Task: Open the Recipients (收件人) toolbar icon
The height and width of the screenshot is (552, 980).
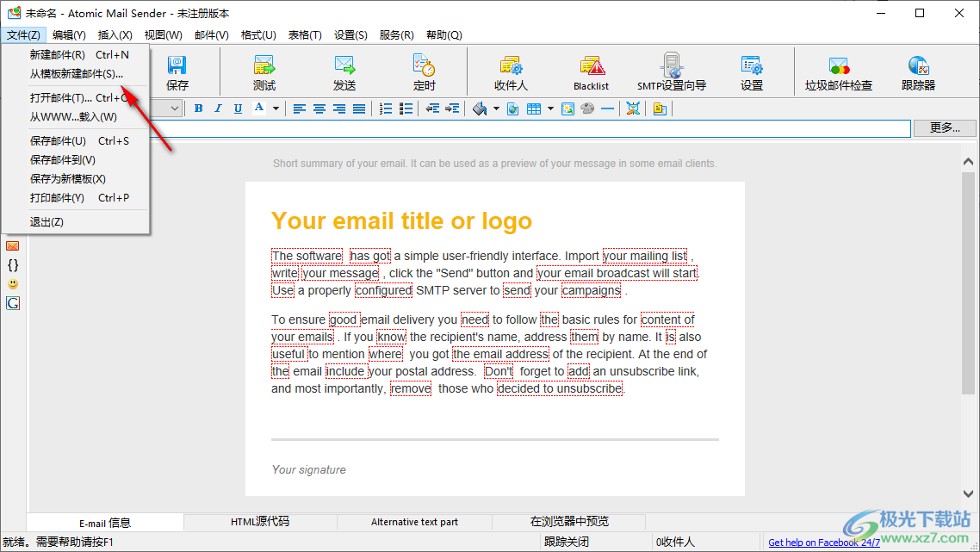Action: click(x=511, y=72)
